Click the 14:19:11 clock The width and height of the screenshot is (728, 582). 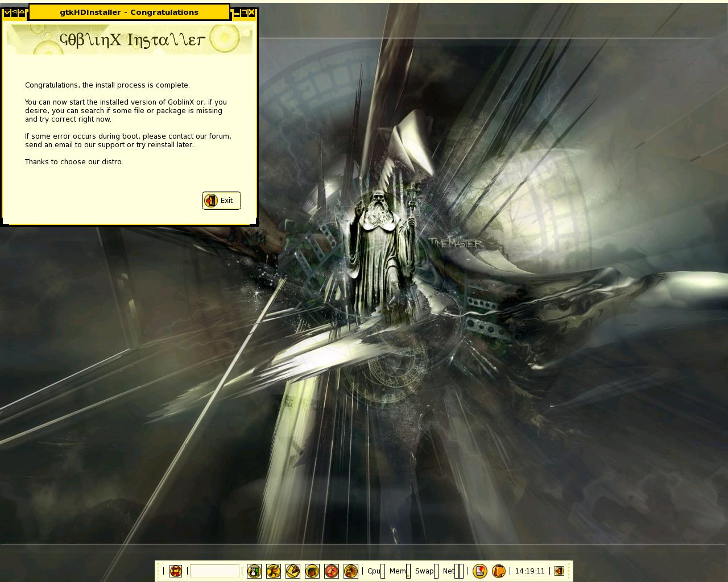pos(530,571)
